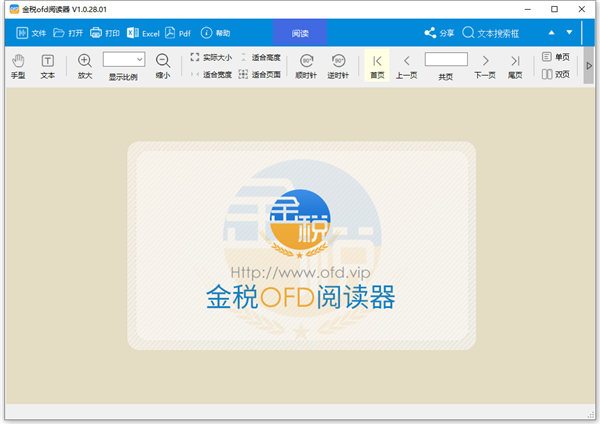Set view to 适合宽度

[x=211, y=74]
